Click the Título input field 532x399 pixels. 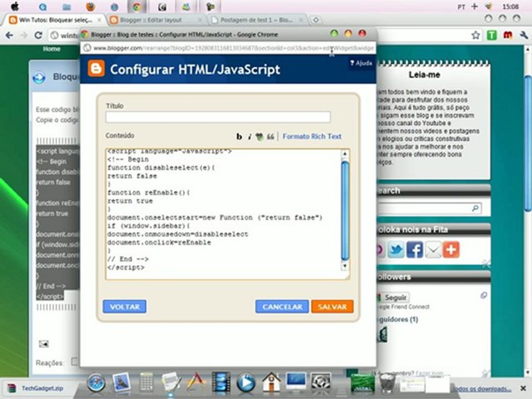point(218,117)
